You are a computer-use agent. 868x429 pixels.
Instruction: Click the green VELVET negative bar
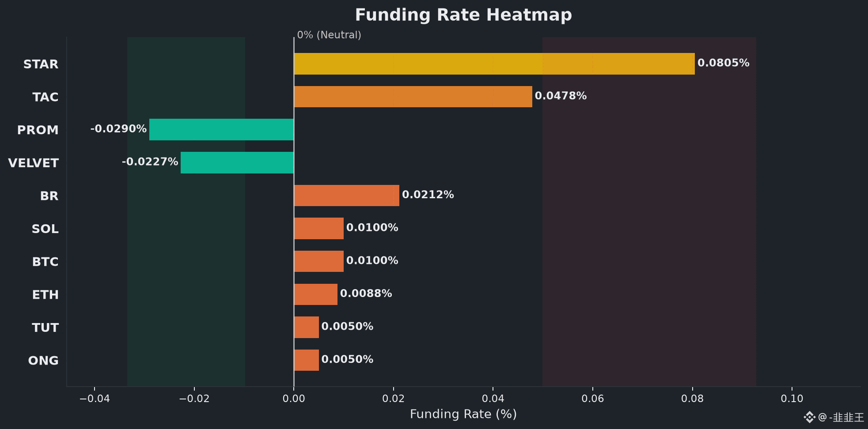coord(237,162)
